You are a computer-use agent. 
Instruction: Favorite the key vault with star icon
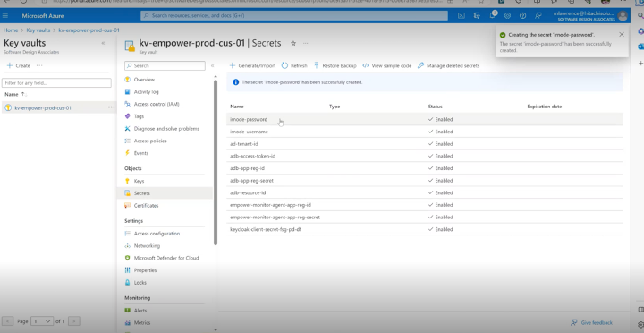[293, 43]
